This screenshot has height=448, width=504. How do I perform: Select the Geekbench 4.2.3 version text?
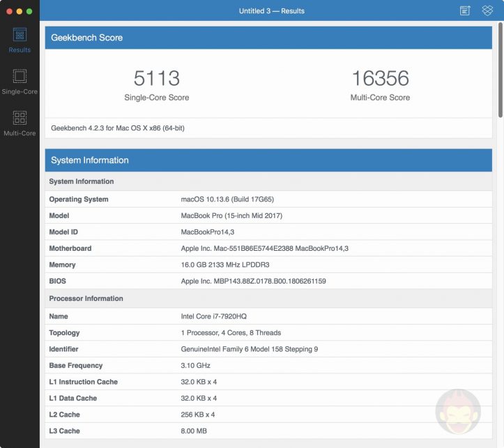pyautogui.click(x=118, y=128)
